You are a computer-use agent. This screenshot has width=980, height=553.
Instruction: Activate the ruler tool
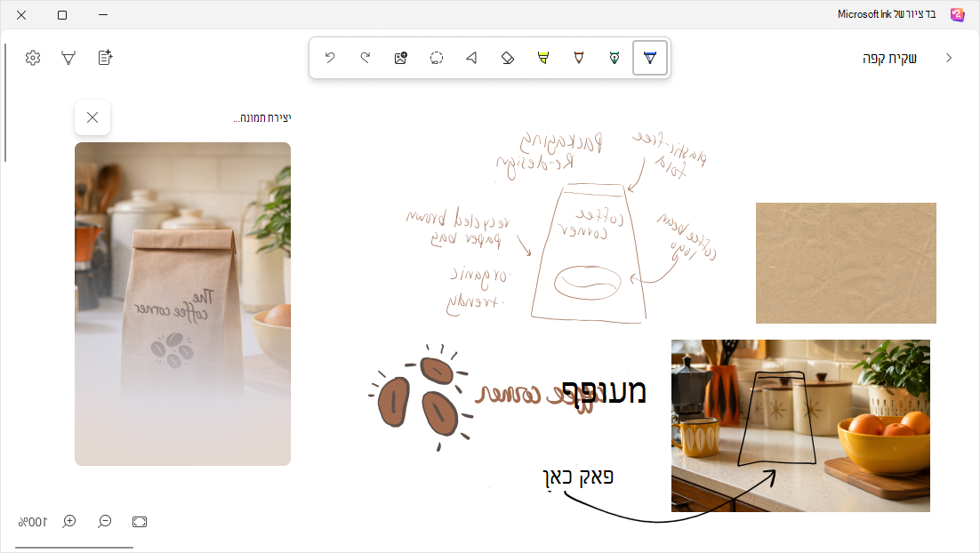472,58
